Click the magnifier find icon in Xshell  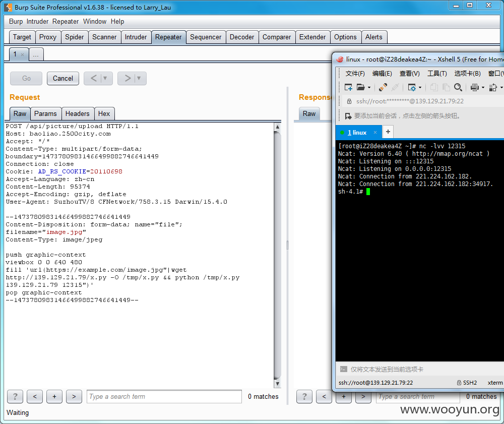[x=458, y=87]
